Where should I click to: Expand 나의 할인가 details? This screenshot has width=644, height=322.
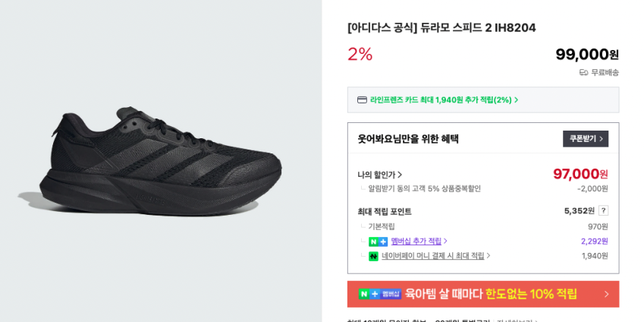380,175
